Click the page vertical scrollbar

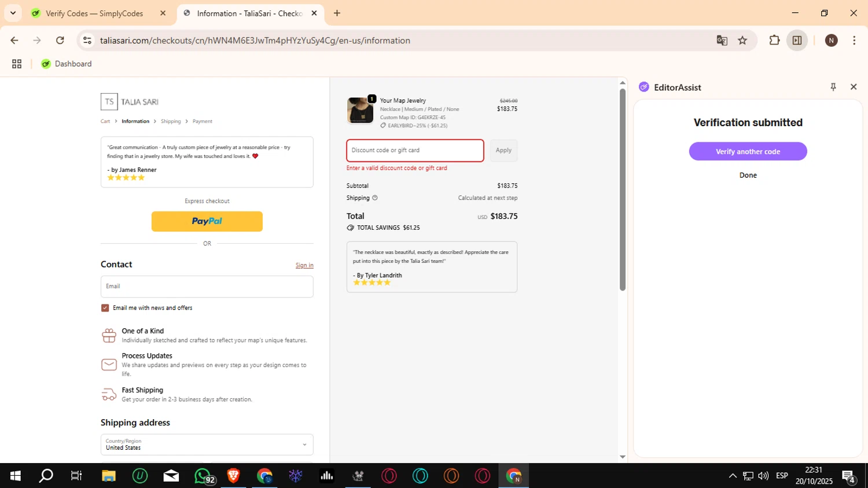click(x=623, y=189)
